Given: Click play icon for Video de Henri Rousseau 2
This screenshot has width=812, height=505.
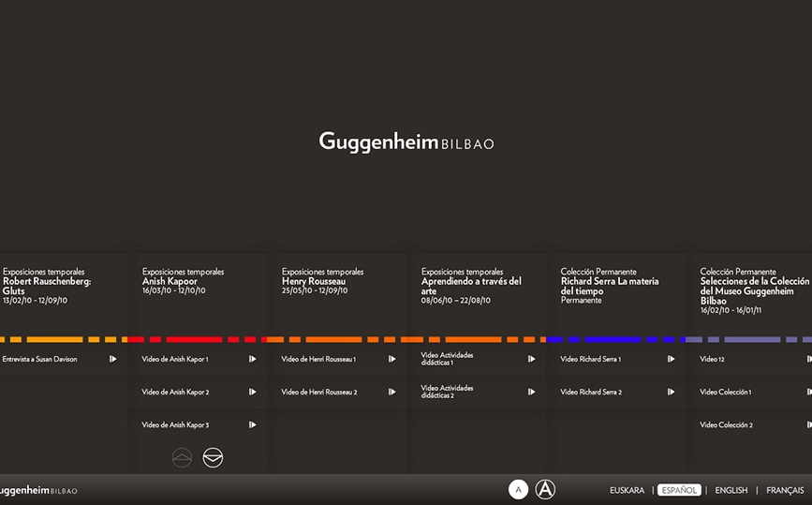Looking at the screenshot, I should [391, 392].
